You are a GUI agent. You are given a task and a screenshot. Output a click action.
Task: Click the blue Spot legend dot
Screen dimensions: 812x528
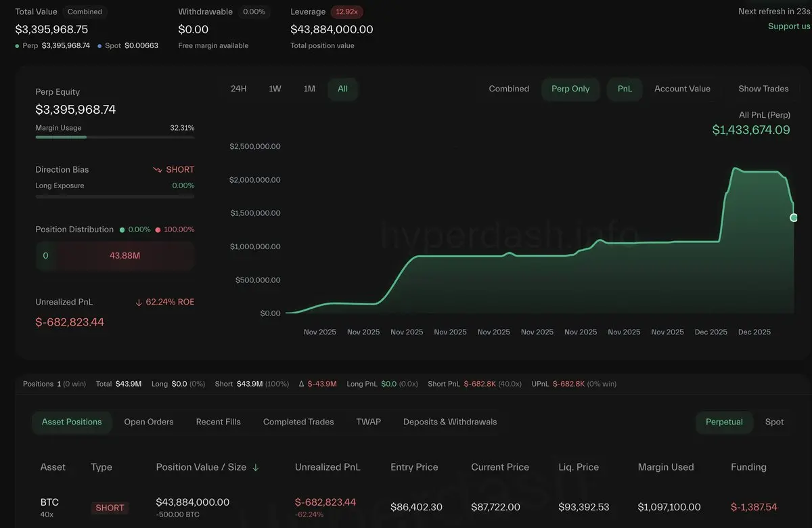coord(100,46)
